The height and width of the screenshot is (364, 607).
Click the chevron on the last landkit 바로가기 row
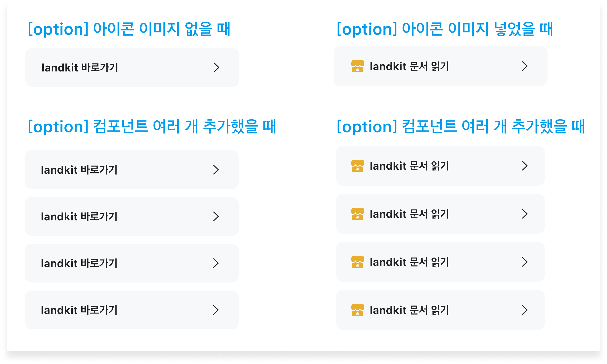[216, 310]
